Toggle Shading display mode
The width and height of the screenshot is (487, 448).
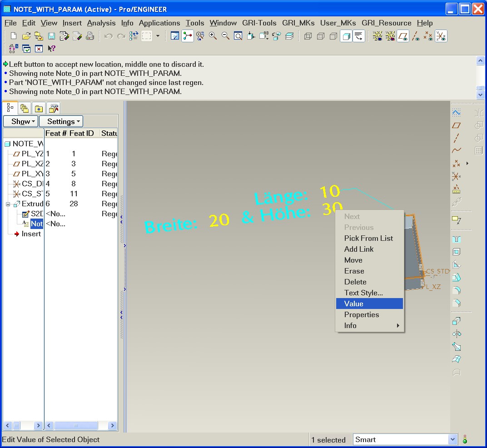pos(346,36)
